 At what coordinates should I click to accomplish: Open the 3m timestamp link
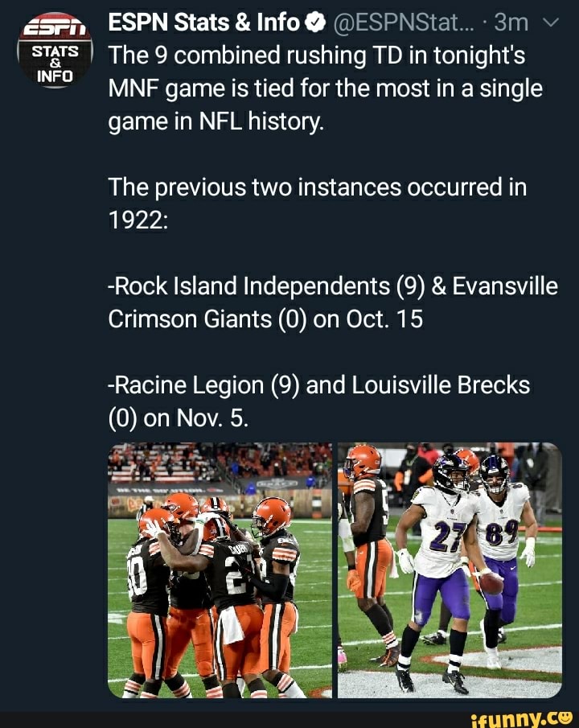pos(510,23)
